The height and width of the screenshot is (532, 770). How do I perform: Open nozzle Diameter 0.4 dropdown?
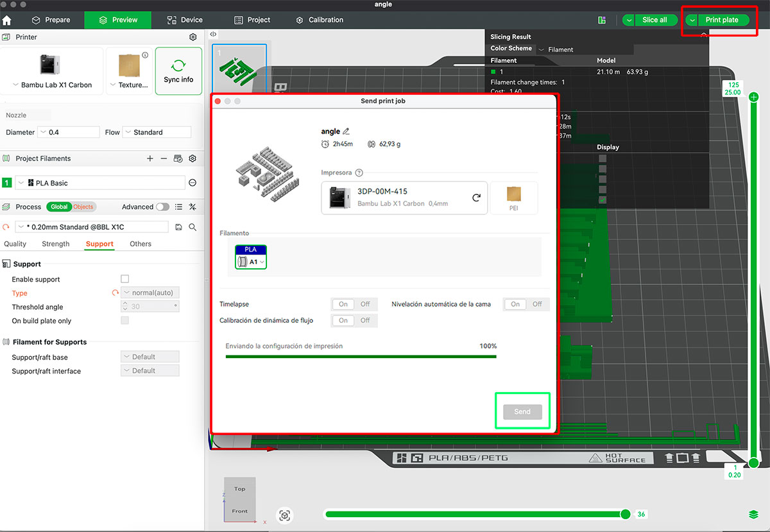[69, 132]
